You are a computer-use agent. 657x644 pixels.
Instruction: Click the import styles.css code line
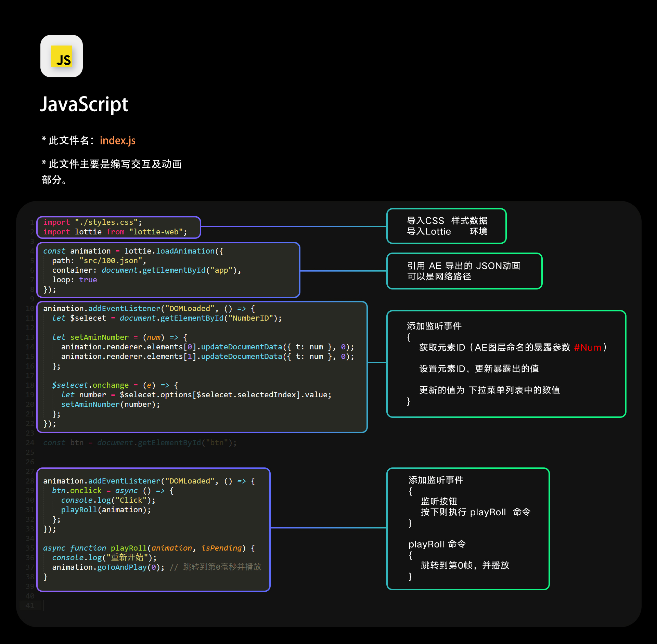92,222
